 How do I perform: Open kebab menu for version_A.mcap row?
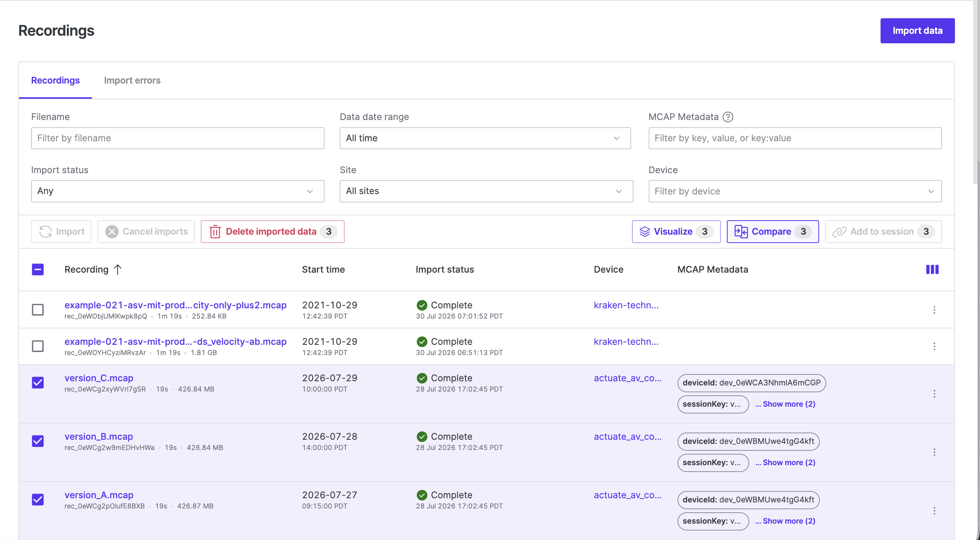point(934,511)
